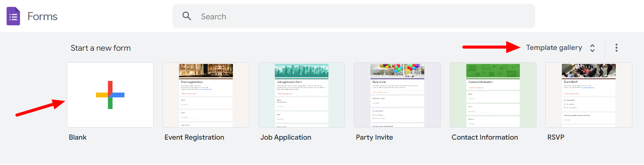Open the Job Application template thumbnail

(x=301, y=95)
